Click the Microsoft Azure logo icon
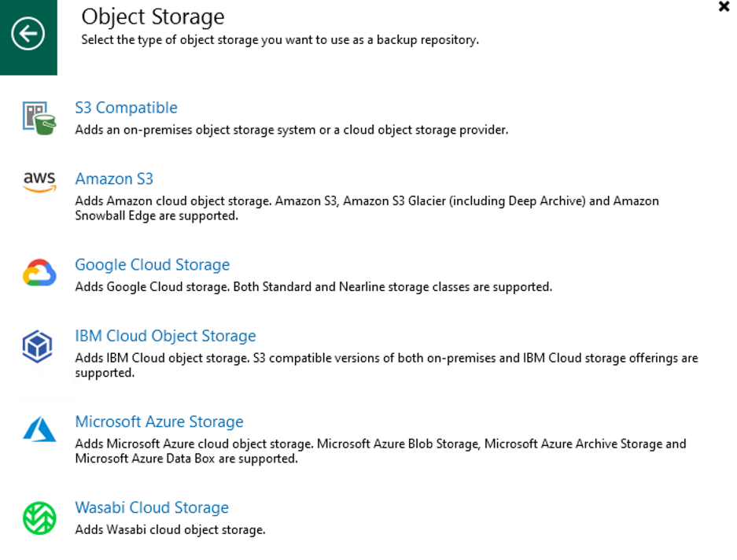 (x=39, y=429)
